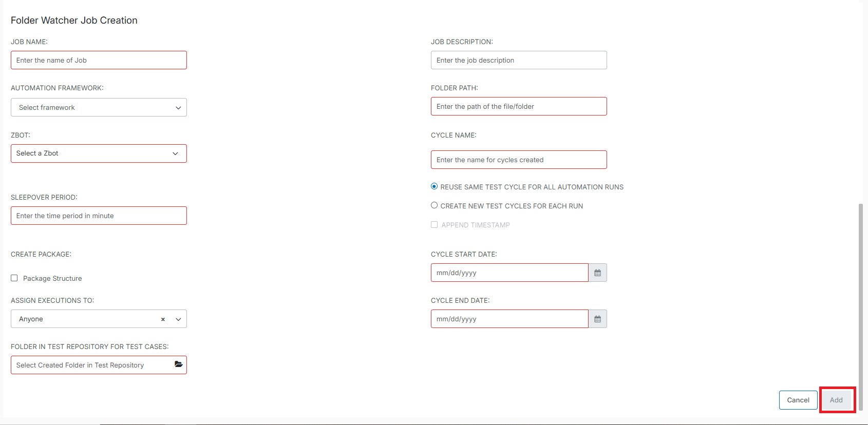Focus the Job Name input field
The image size is (868, 425).
99,60
